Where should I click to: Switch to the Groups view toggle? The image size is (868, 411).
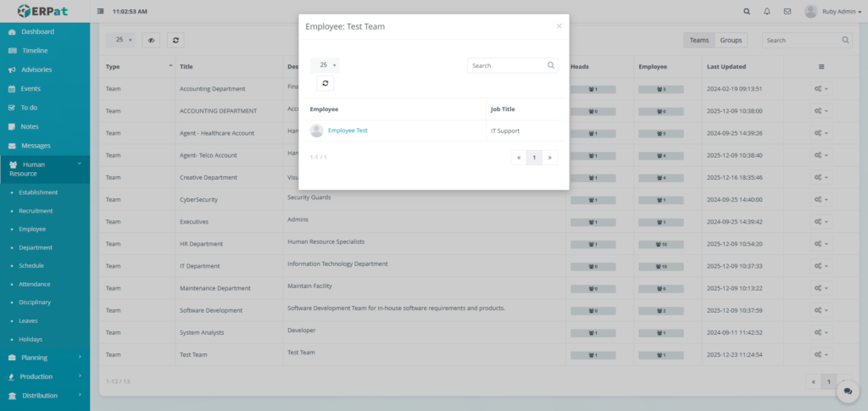[x=731, y=40]
